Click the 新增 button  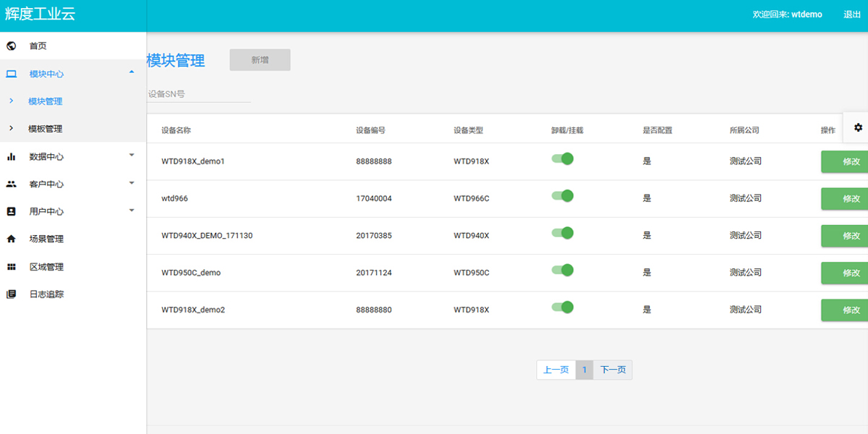click(x=260, y=60)
